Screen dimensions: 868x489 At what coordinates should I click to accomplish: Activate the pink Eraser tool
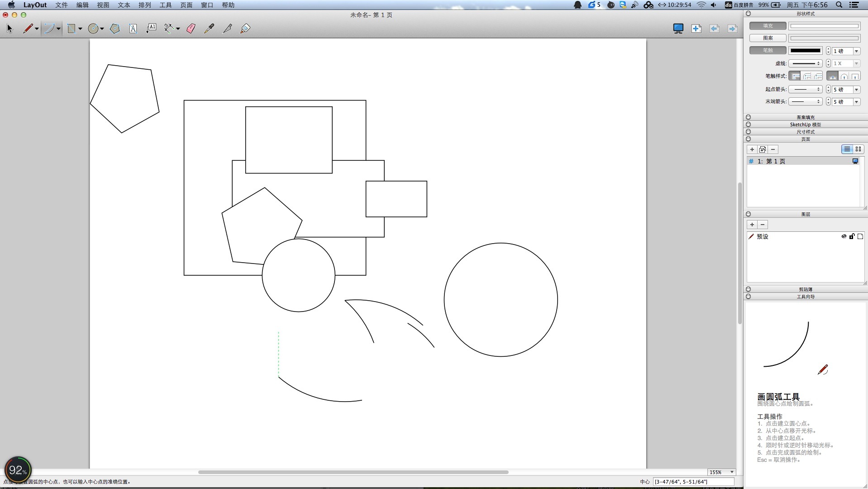(191, 29)
